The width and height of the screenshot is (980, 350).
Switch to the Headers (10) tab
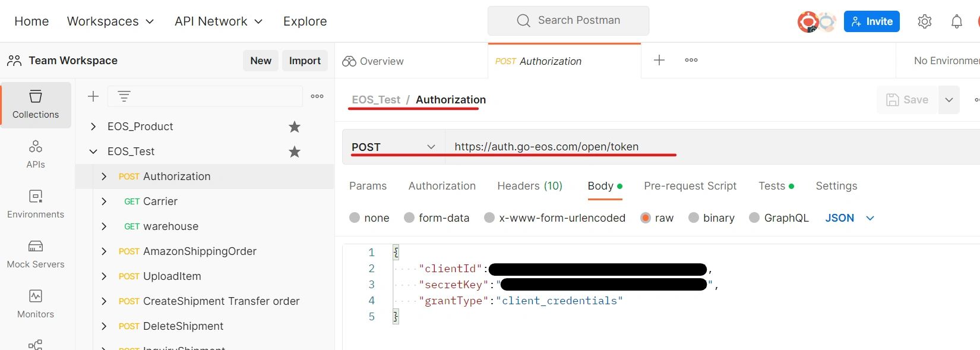[x=530, y=186]
